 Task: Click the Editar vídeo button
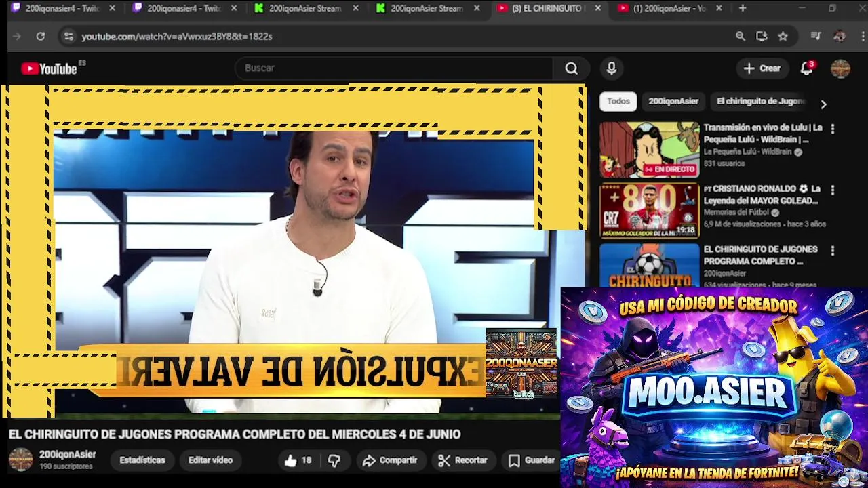click(210, 460)
